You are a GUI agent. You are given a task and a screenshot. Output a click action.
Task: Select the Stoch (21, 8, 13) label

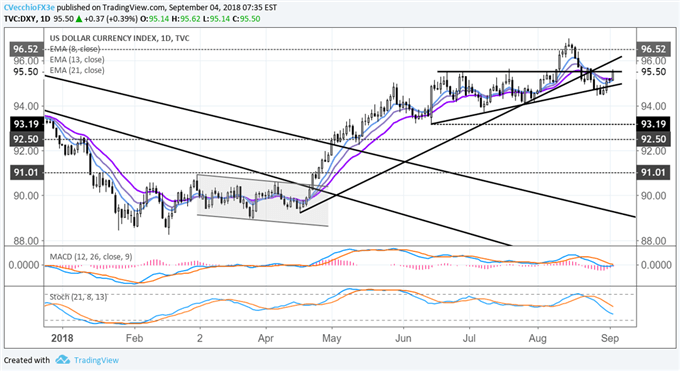coord(78,297)
